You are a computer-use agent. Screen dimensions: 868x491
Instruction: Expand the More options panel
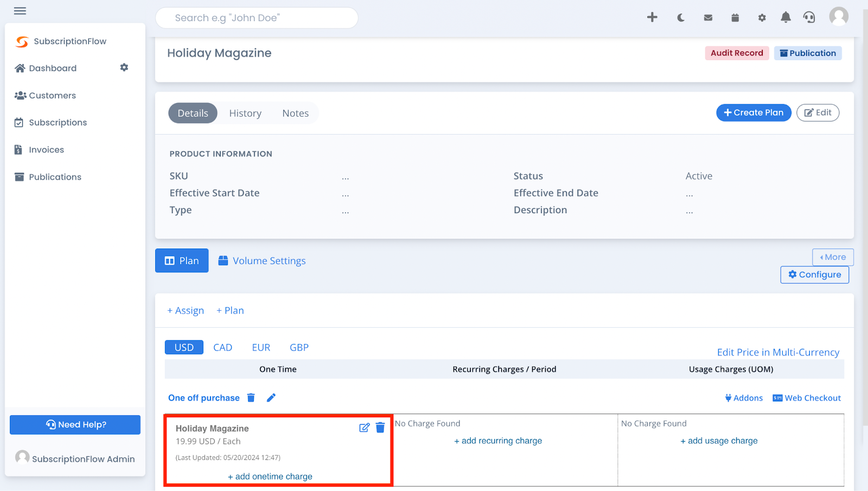[833, 257]
